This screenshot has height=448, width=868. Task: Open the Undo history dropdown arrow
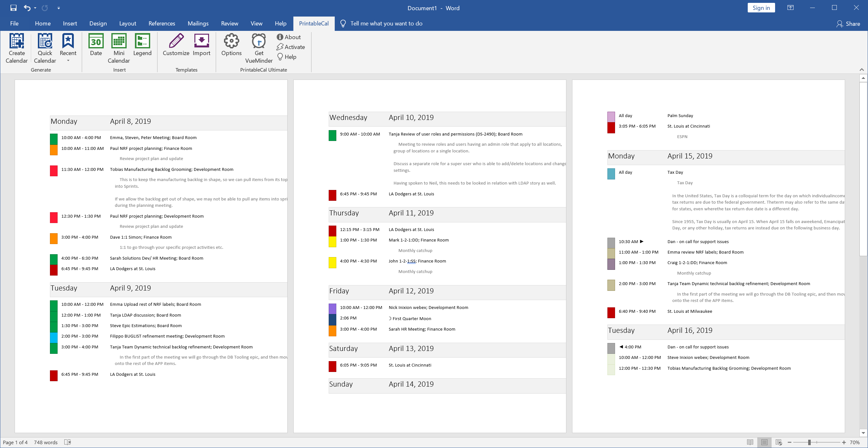pyautogui.click(x=35, y=8)
